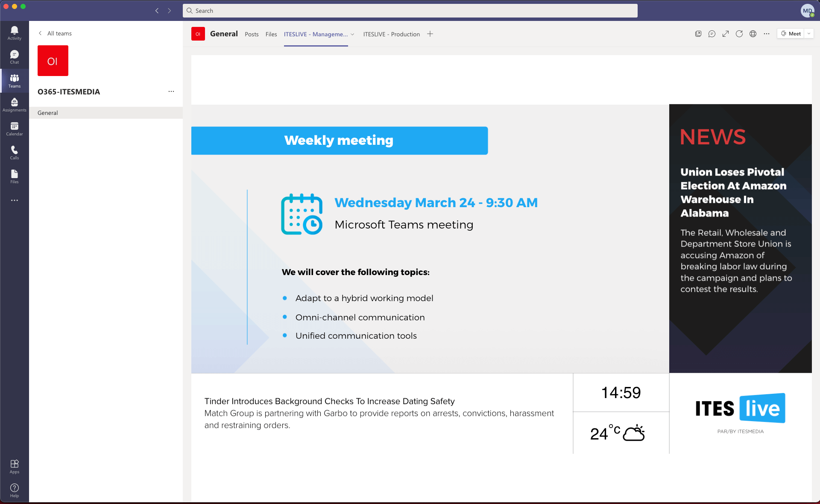Reload the tab

739,34
